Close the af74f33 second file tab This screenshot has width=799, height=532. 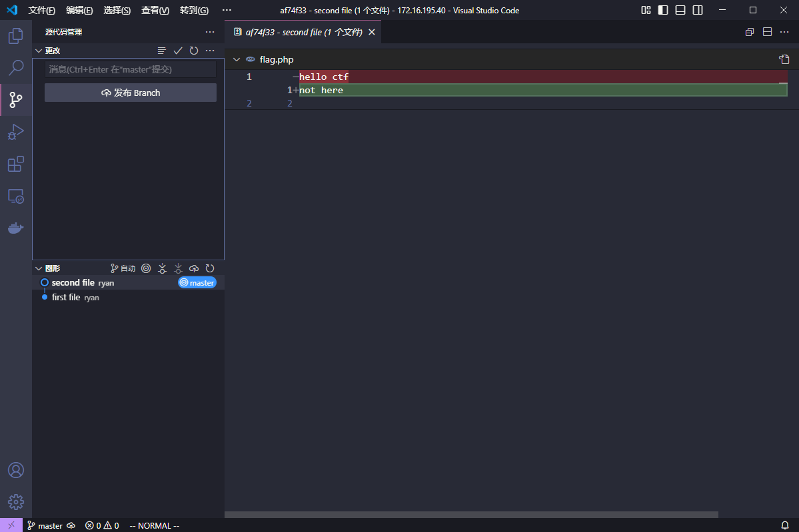pyautogui.click(x=372, y=32)
